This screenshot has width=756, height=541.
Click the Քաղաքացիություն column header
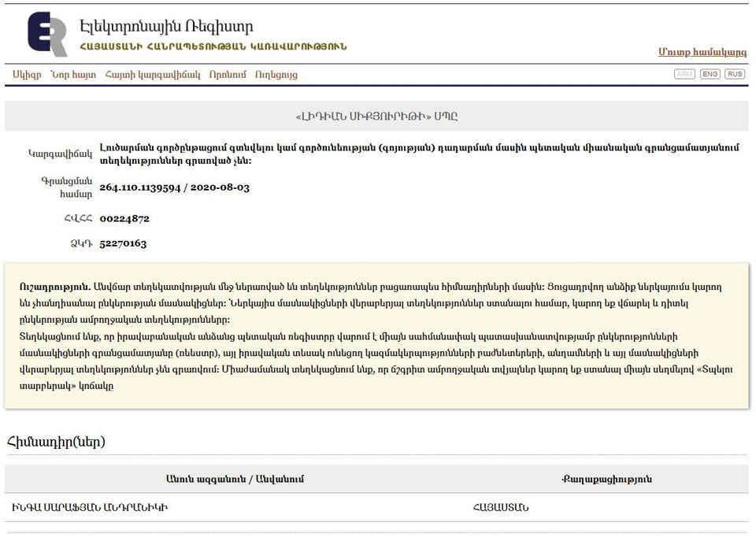(x=606, y=479)
